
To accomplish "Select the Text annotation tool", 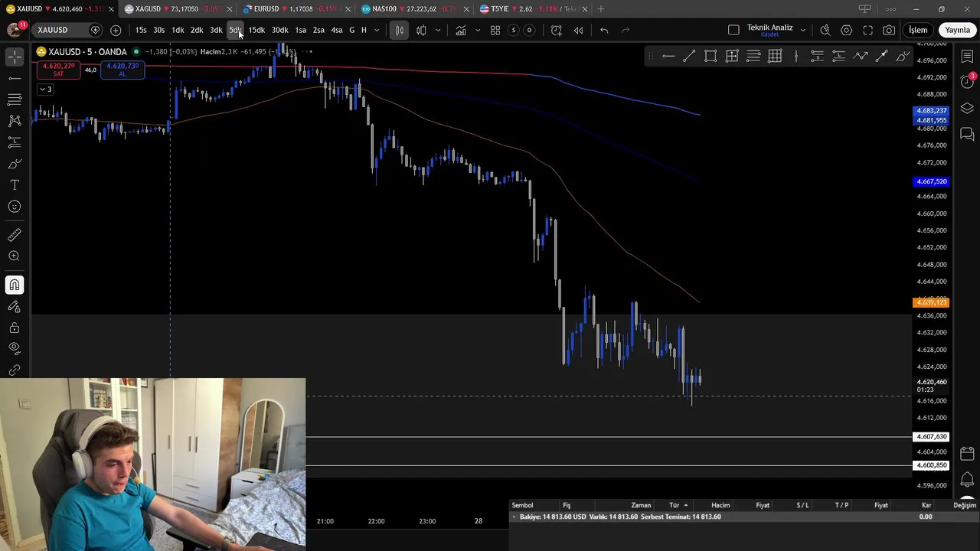I will tap(15, 185).
